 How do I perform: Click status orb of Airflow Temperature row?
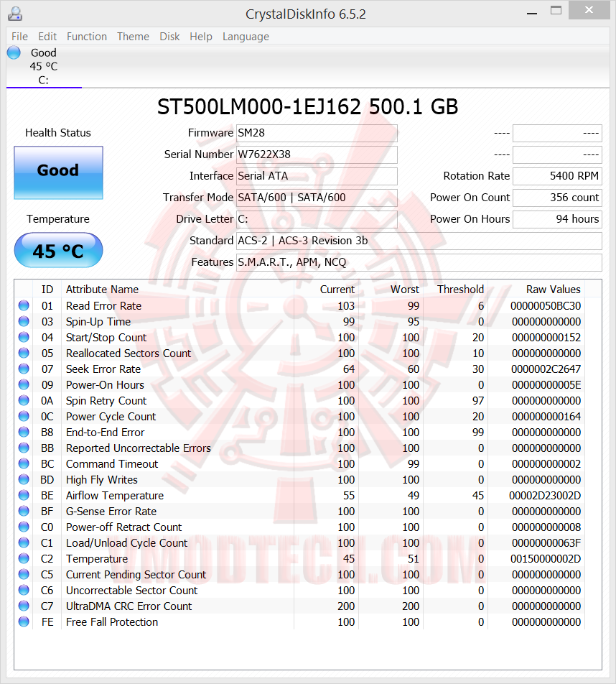click(x=24, y=495)
